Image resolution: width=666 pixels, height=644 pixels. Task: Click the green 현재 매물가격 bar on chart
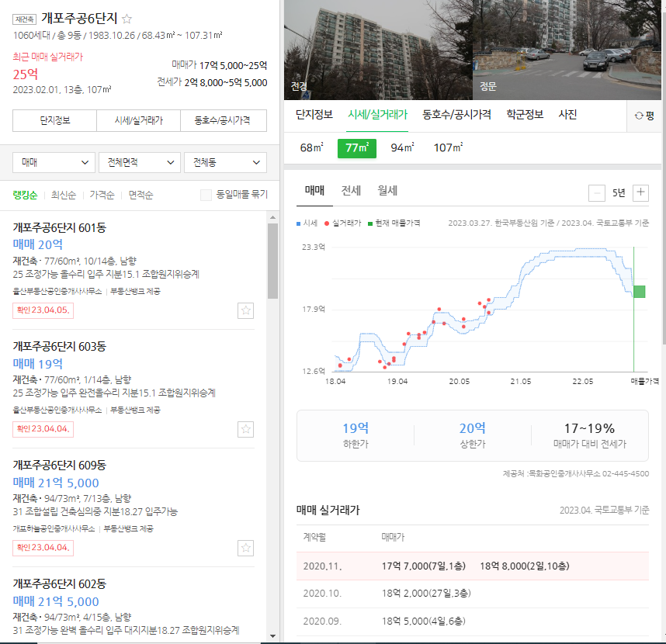tap(640, 292)
